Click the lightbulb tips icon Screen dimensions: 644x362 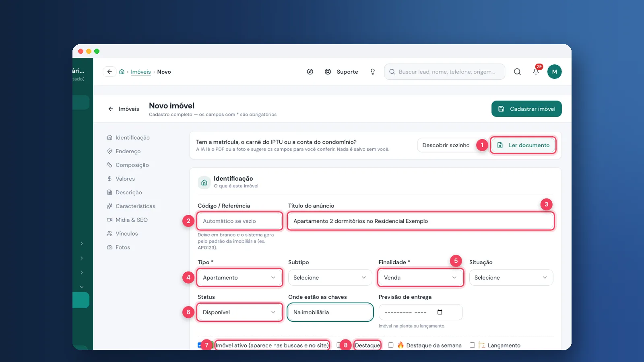(x=373, y=72)
